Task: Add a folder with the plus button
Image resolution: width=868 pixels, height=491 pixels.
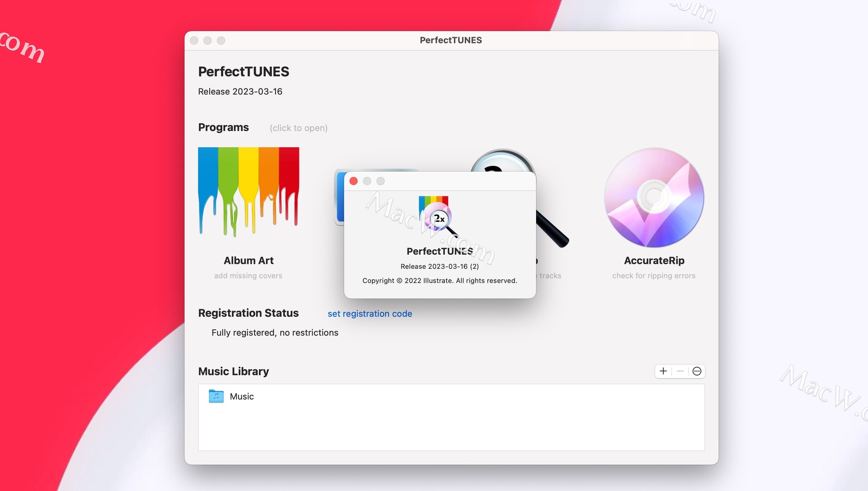Action: click(663, 371)
